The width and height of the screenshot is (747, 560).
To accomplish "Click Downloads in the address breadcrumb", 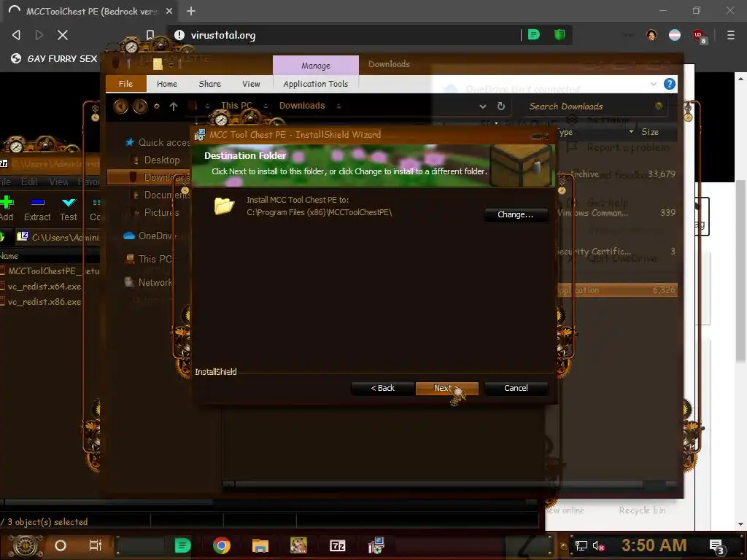I will coord(302,106).
